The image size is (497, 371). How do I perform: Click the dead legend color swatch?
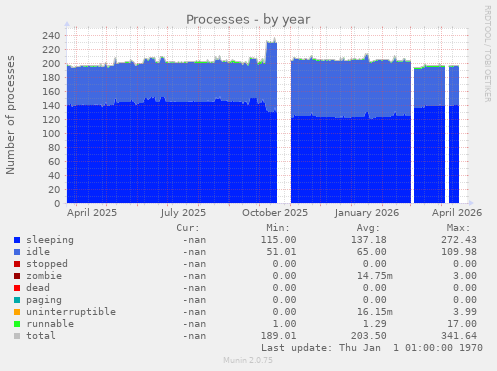(x=17, y=288)
